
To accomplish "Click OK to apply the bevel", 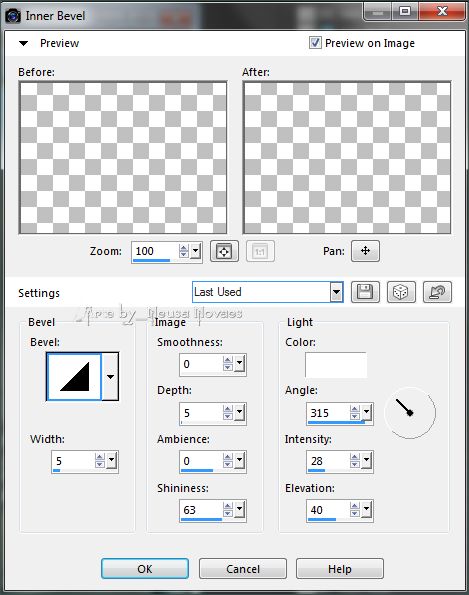I will tap(145, 568).
